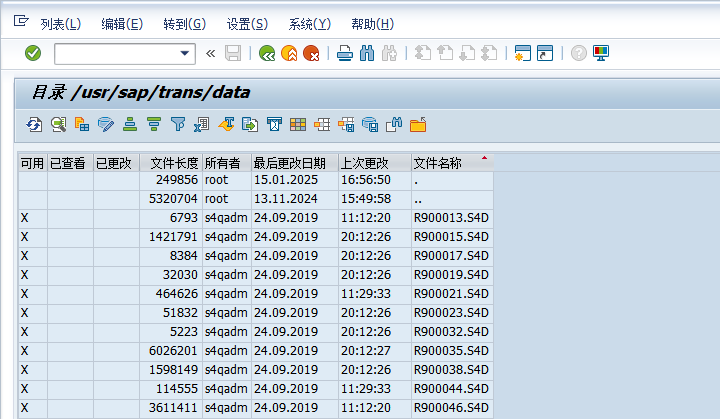Click the Previous Page navigation icon
The image size is (720, 419).
pyautogui.click(x=444, y=53)
